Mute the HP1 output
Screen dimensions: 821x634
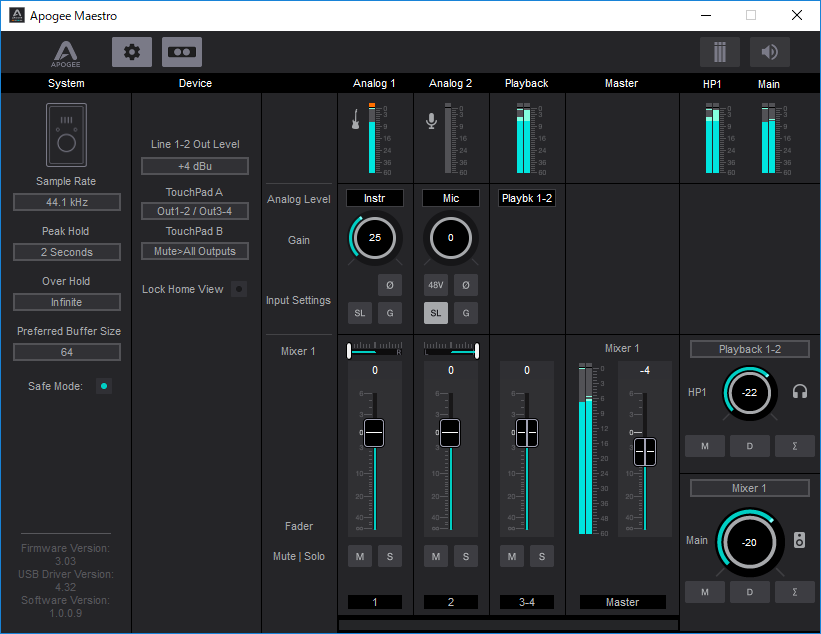(x=705, y=446)
